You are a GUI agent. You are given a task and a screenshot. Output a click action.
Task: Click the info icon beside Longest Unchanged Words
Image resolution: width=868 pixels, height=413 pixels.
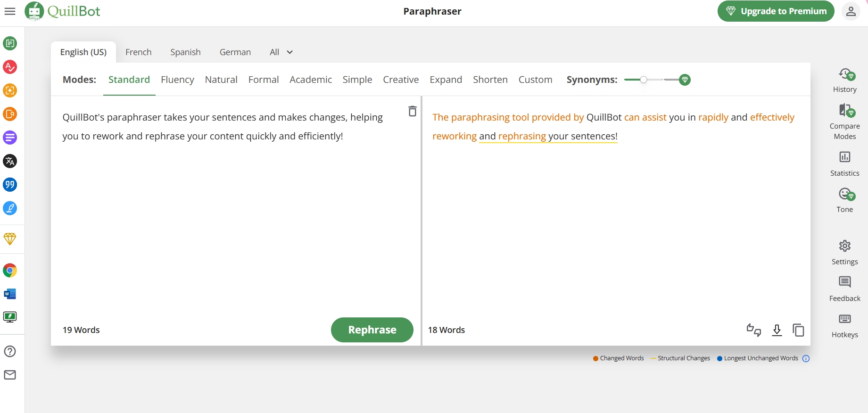(806, 358)
